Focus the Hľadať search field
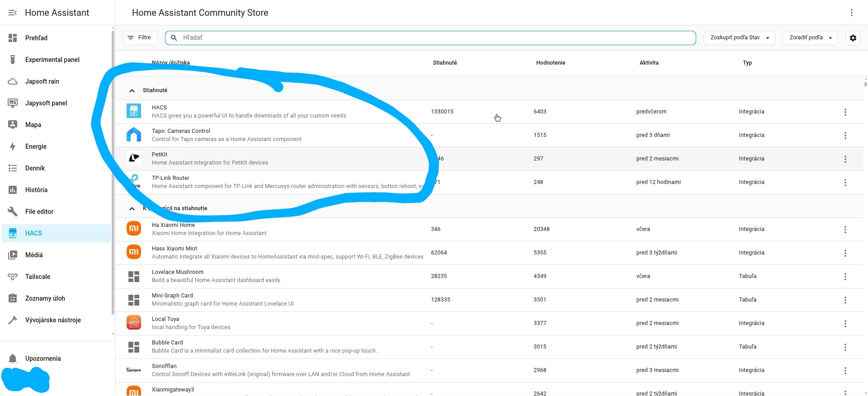Screen dimensions: 868x396 (430, 38)
